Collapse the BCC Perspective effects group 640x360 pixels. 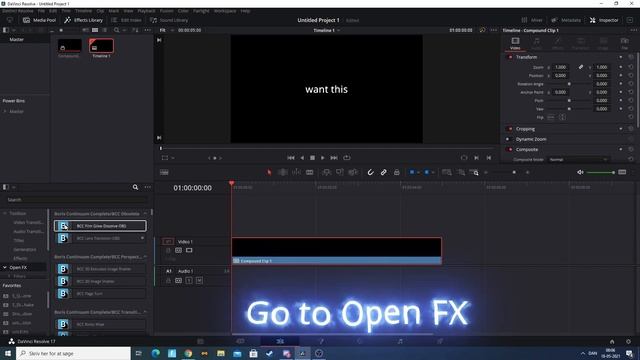145,257
